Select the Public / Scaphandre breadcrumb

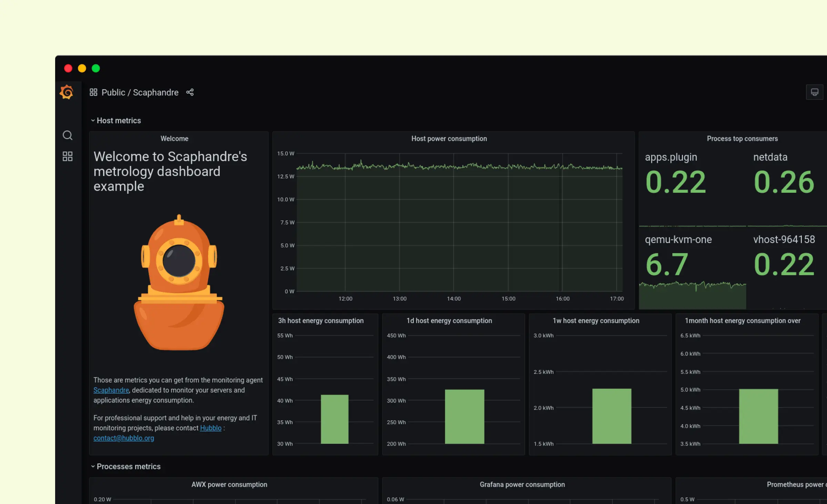point(140,92)
